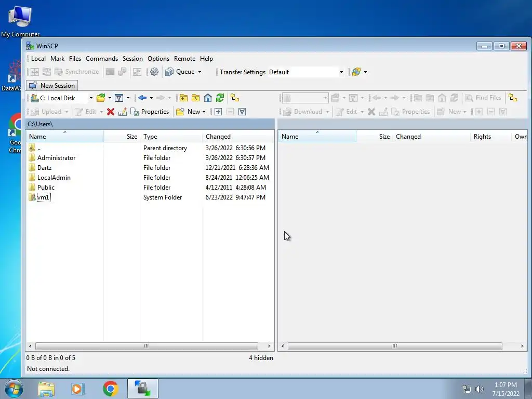The width and height of the screenshot is (532, 399).
Task: Open the Preferences gear icon
Action: point(154,72)
